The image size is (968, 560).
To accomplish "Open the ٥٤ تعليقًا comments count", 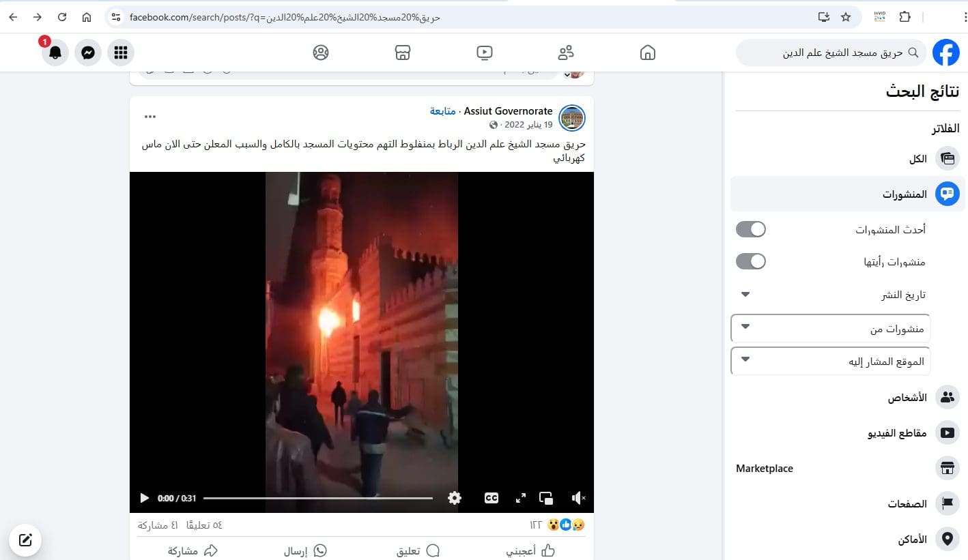I will (204, 525).
